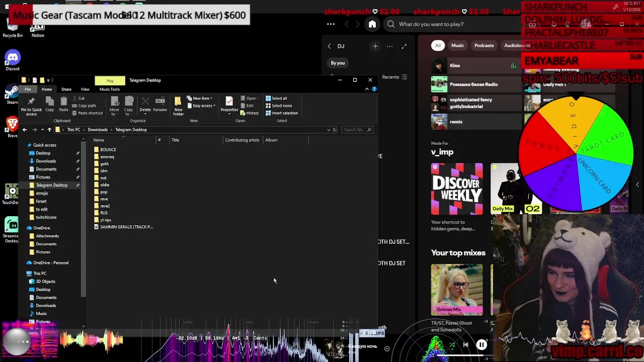Open File Explorer help question mark
Viewport: 644px width, 362px height.
(374, 89)
